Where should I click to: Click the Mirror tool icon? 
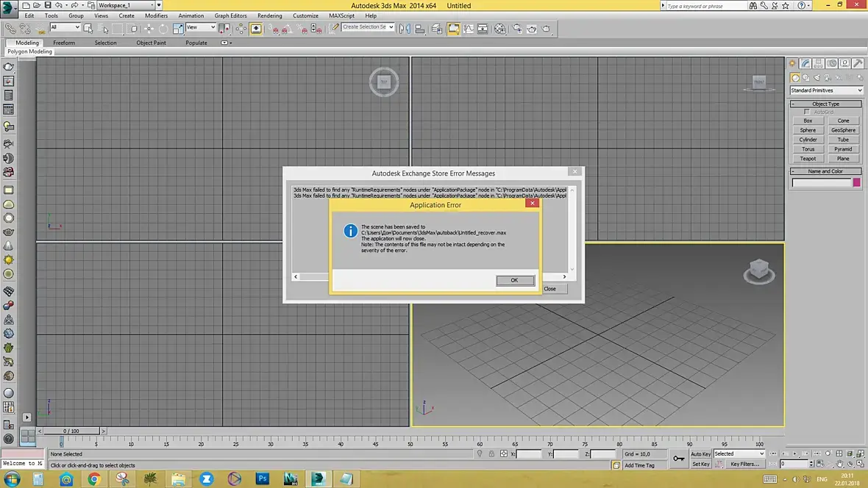click(x=405, y=28)
